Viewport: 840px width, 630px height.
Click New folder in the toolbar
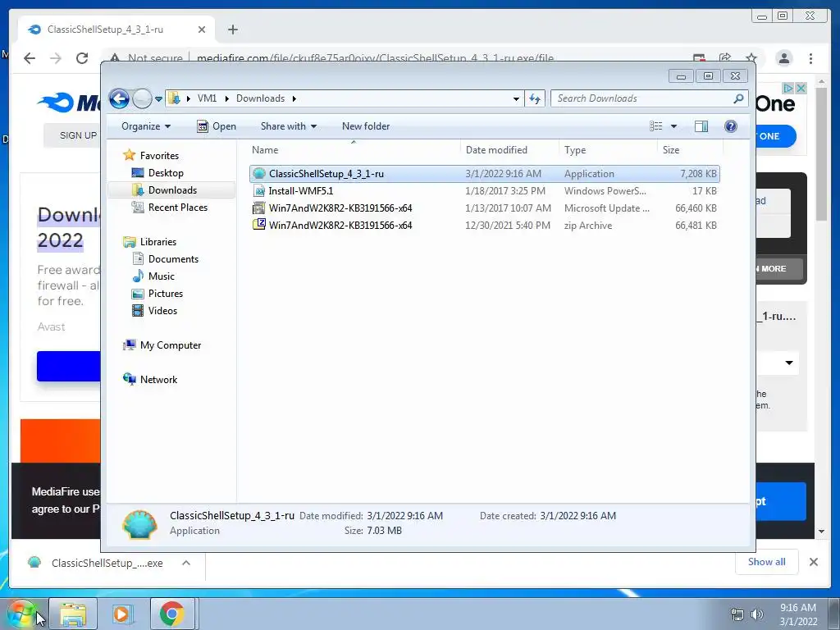[366, 126]
